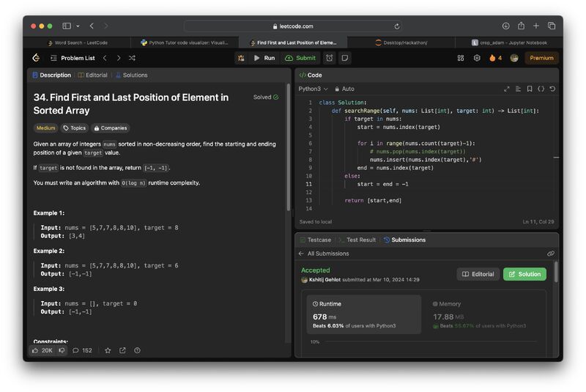Click Editorial button in submission result
Viewport: 586px width, 392px height.
click(x=478, y=274)
